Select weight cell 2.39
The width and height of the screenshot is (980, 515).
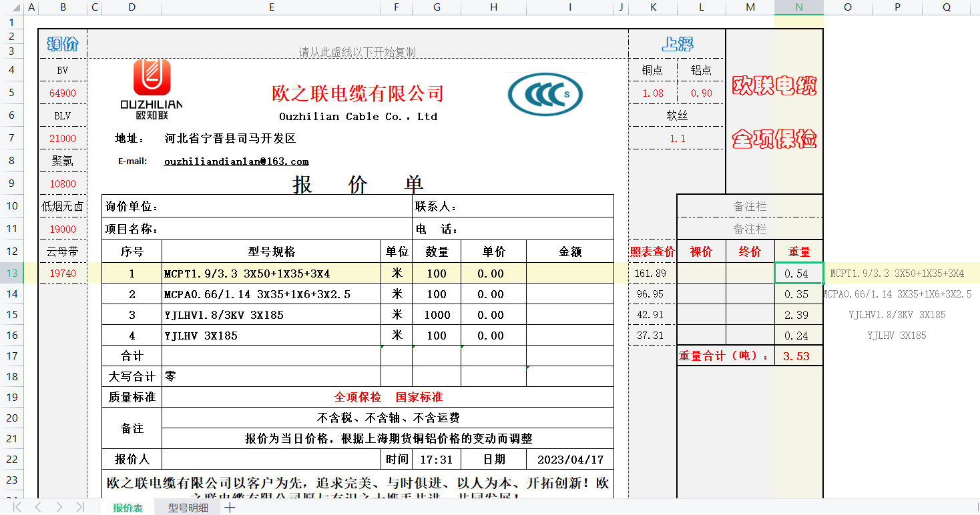[x=799, y=315]
